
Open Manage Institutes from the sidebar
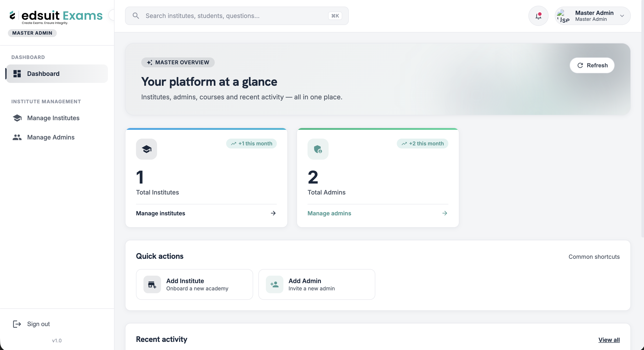pyautogui.click(x=57, y=118)
